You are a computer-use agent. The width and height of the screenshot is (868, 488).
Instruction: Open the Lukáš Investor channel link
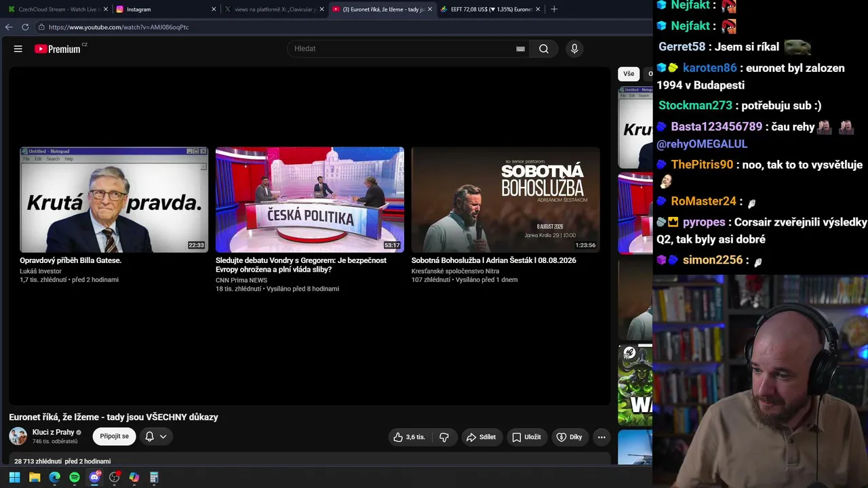[x=41, y=271]
